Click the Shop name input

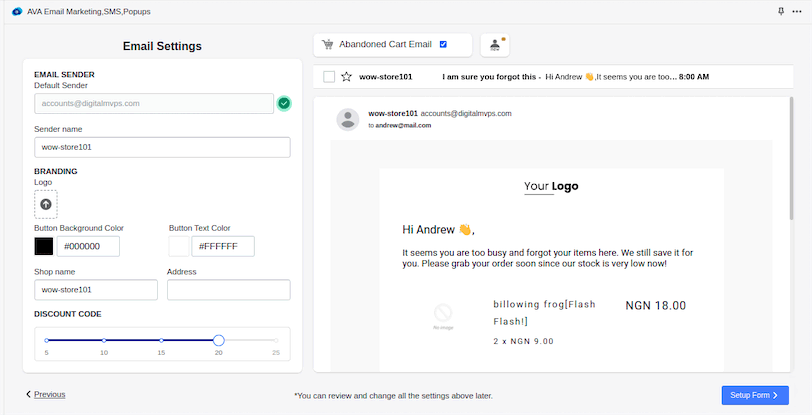(x=96, y=290)
